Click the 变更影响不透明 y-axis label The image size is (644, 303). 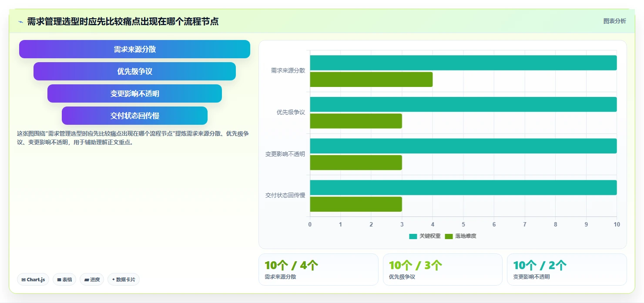[x=285, y=154]
